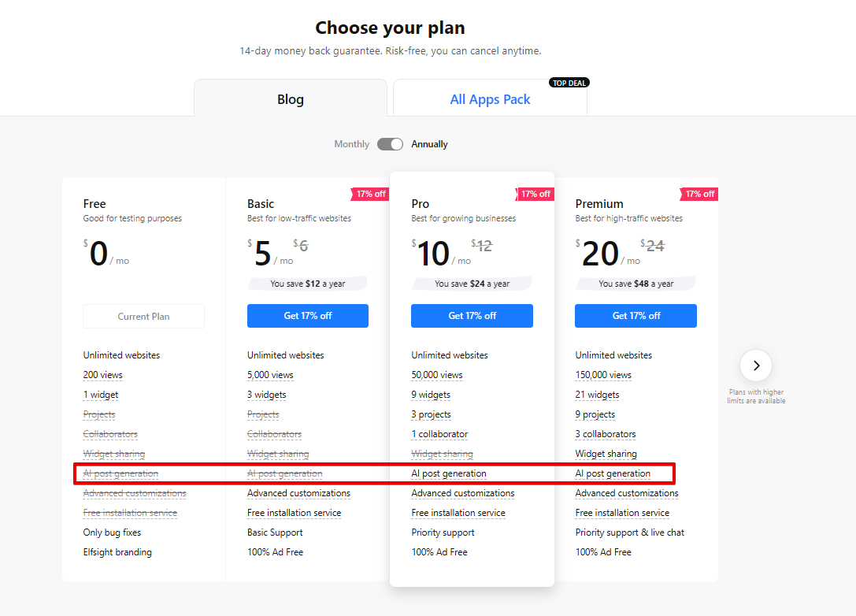Click 3 widgets in Basic plan
This screenshot has height=616, width=856.
tap(266, 395)
